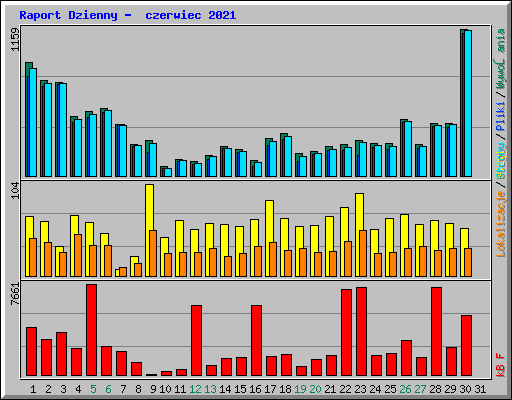This screenshot has width=512, height=400.
Task: Click the Pliki legend label
Action: (x=501, y=117)
